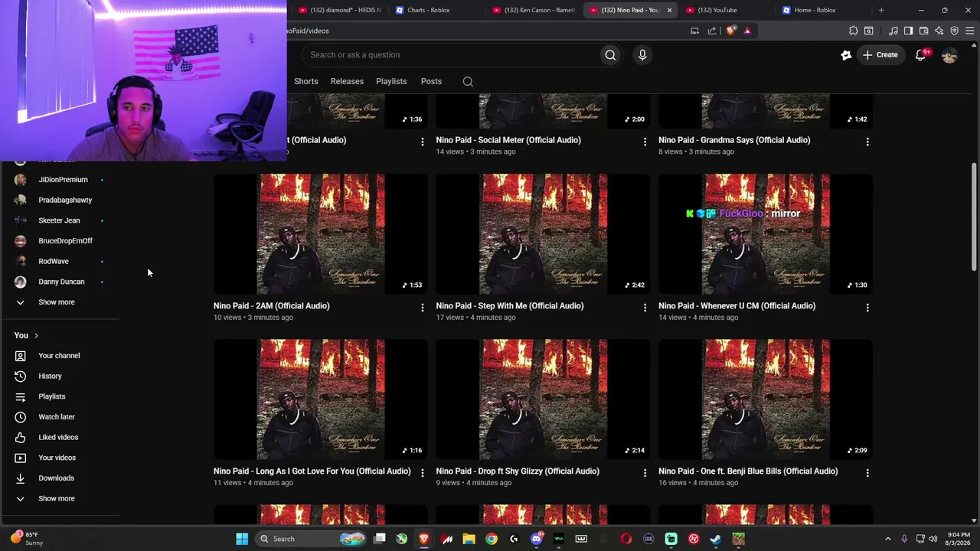Viewport: 980px width, 551px height.
Task: Open the browser extensions puzzle icon
Action: pos(854,31)
